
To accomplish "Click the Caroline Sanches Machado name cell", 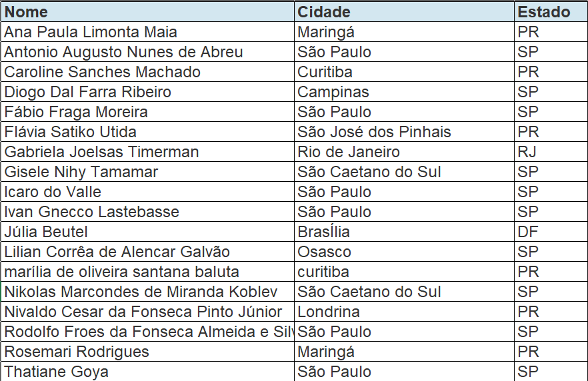I will (x=103, y=72).
